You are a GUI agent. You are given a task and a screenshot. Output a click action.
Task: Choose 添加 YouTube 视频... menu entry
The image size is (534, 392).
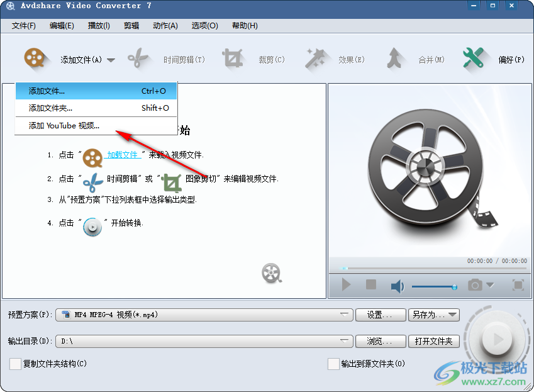click(96, 126)
